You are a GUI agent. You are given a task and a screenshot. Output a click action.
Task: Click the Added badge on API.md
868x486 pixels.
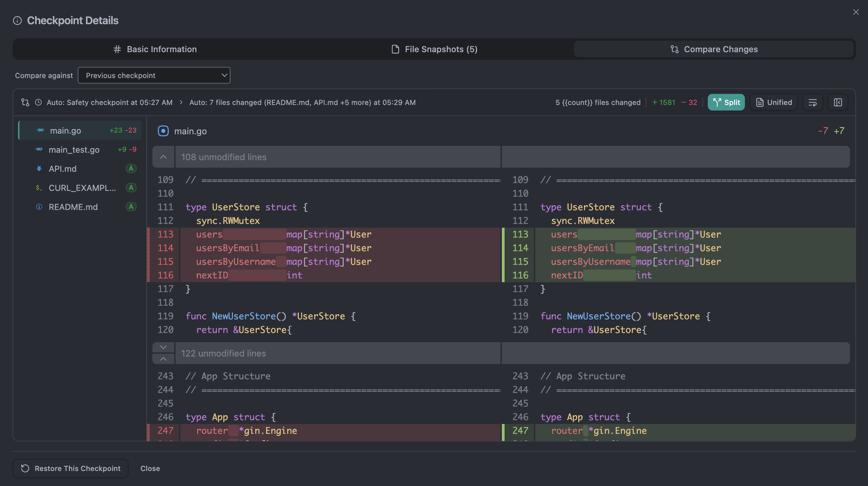tap(131, 168)
